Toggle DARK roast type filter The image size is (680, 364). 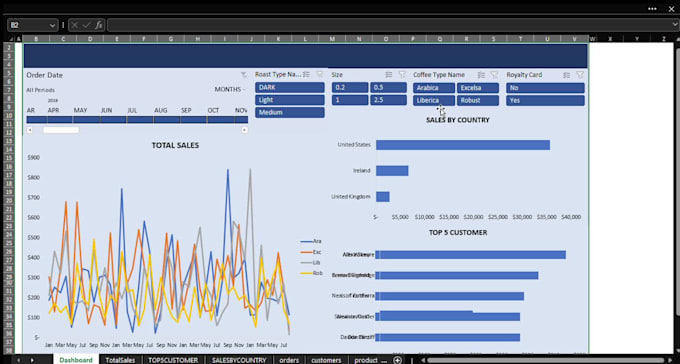tap(290, 88)
